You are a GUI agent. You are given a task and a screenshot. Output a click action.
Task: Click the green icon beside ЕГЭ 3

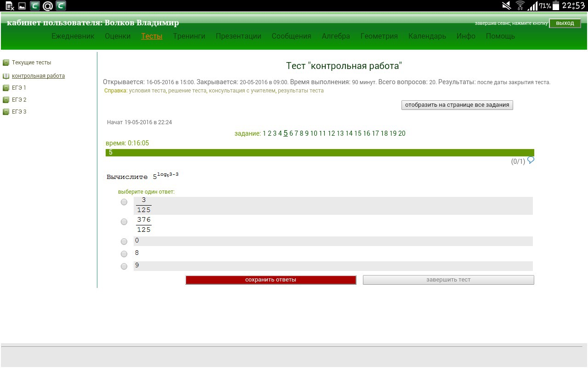click(6, 112)
